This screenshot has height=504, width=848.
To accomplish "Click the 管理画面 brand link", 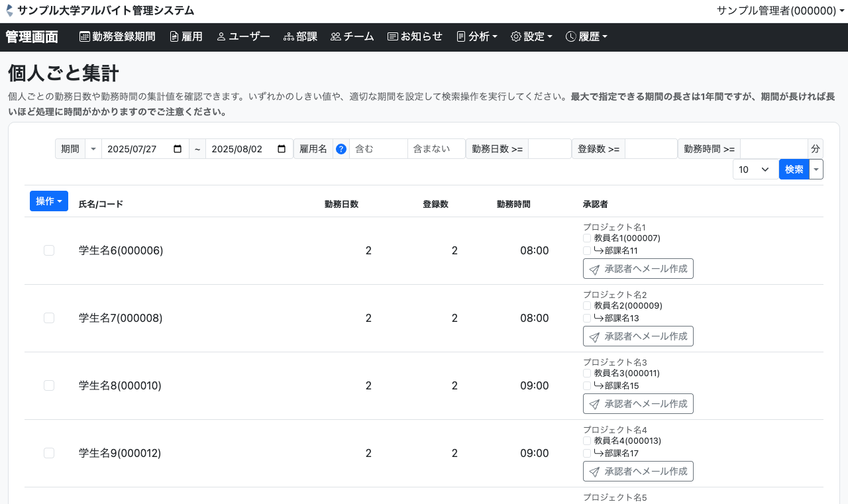I will point(32,37).
